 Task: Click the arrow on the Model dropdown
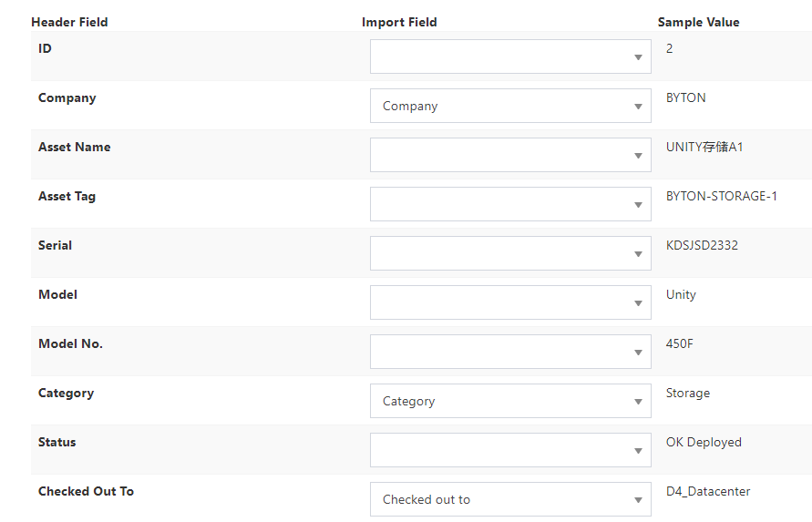[638, 303]
